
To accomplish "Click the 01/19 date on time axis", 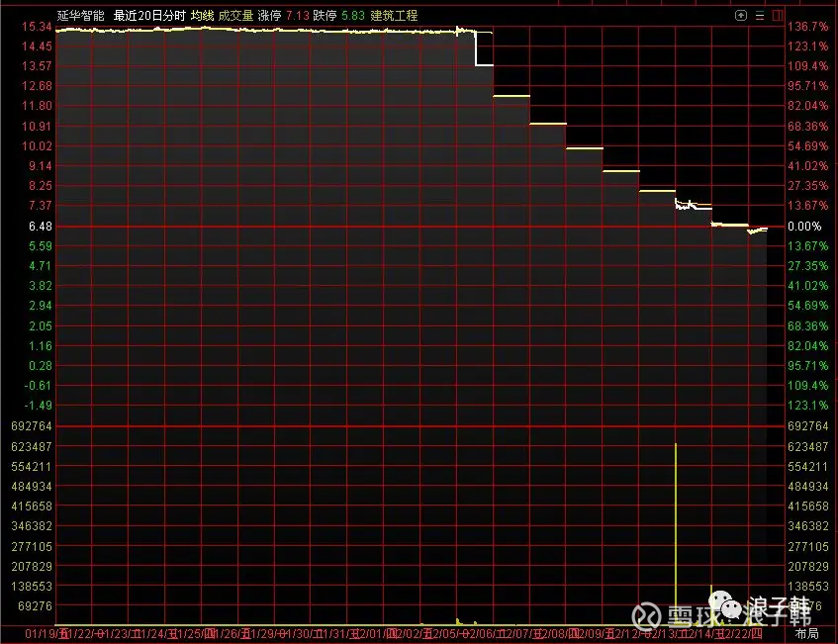I will pyautogui.click(x=40, y=634).
